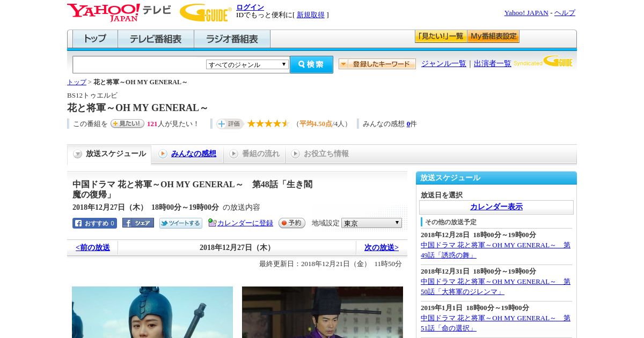Click the 出演者一覧 link
The image size is (644, 338).
click(x=493, y=64)
